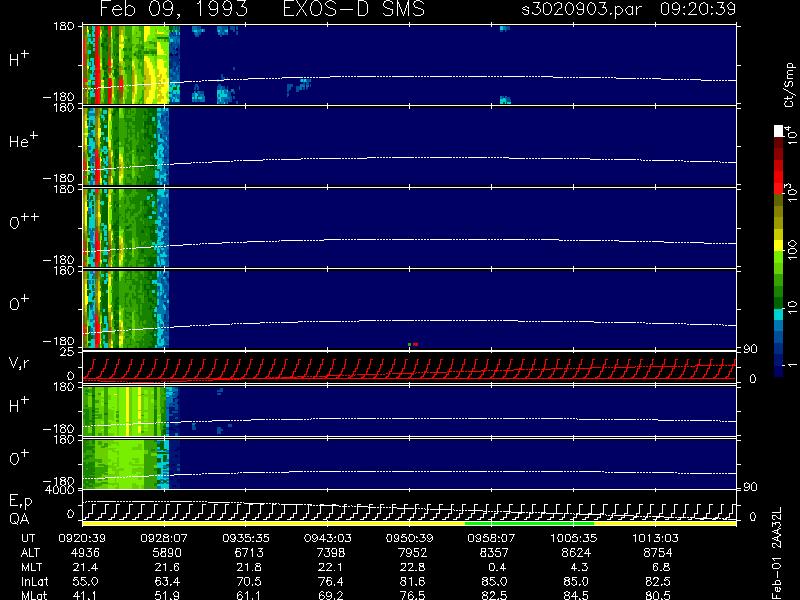Click MLT value '0.4'
Viewport: 800px width, 600px height.
499,567
